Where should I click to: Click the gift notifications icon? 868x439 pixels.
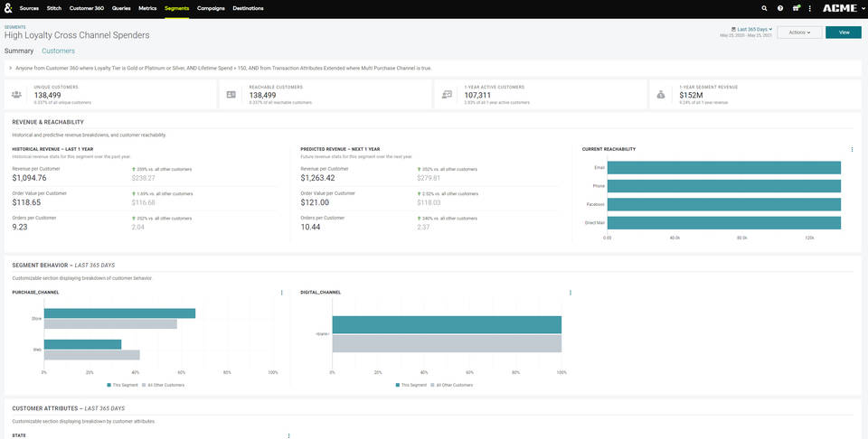795,7
